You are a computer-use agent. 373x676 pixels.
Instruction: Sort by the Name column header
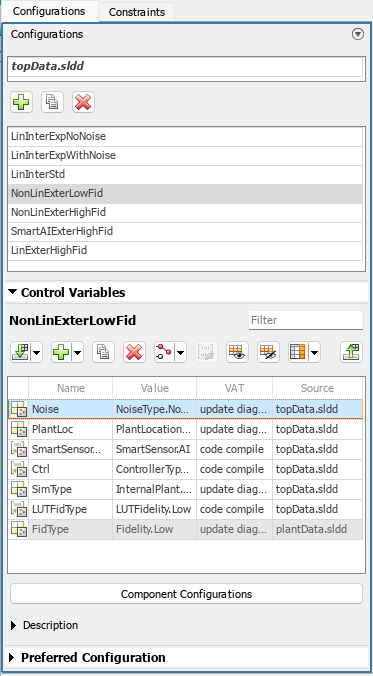71,388
